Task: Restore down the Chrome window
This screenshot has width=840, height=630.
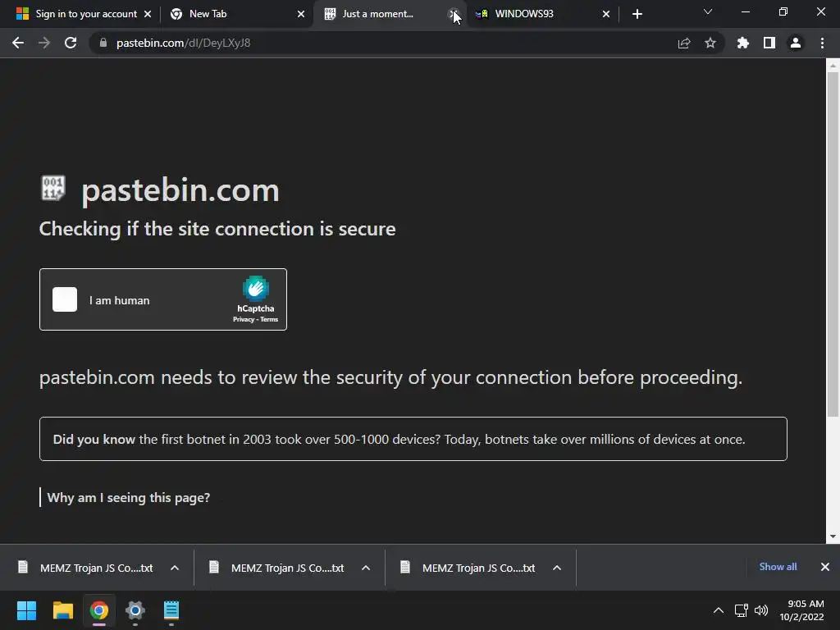Action: [783, 11]
